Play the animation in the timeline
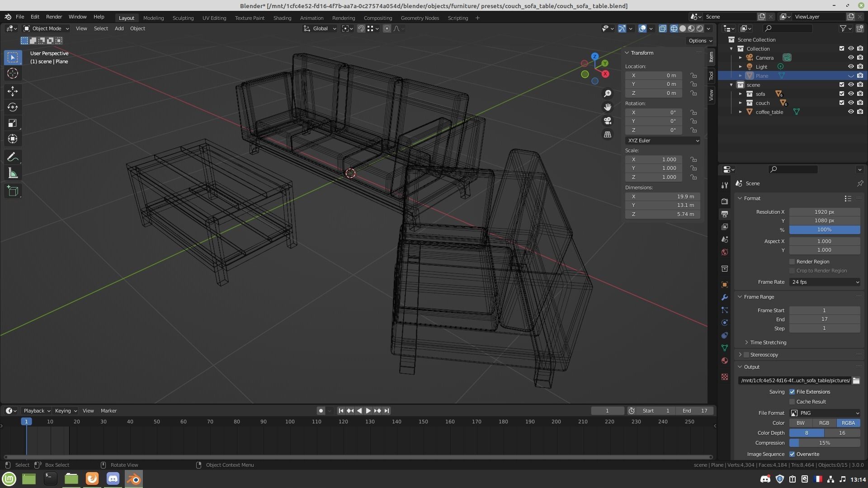This screenshot has height=488, width=868. coord(368,411)
